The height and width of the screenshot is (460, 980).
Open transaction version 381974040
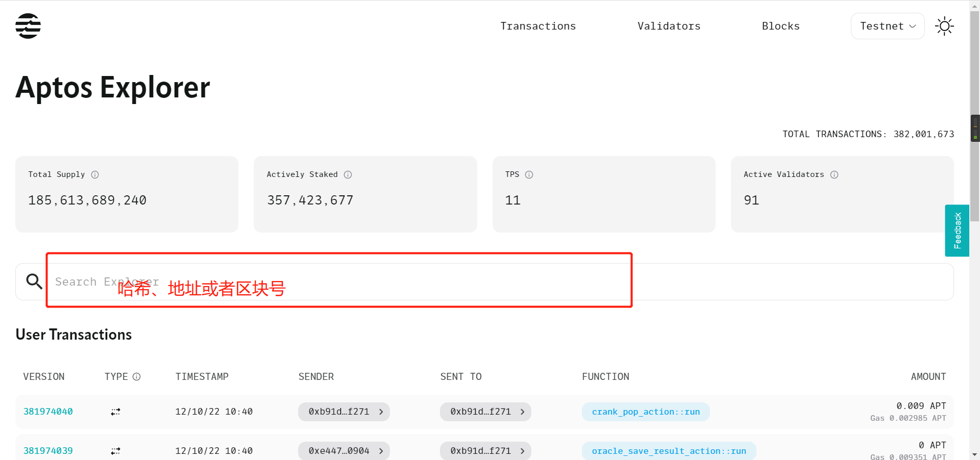pos(48,412)
